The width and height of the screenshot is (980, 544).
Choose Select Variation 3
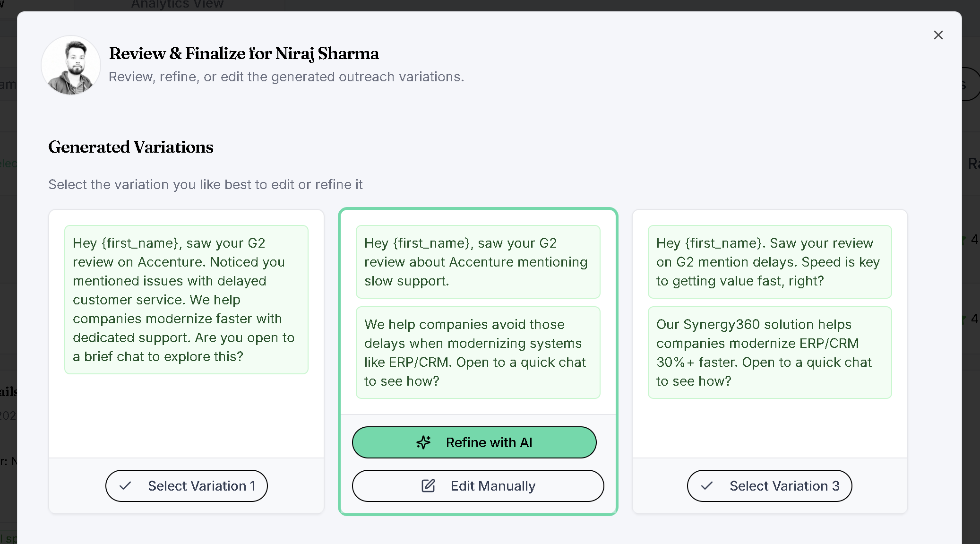769,486
